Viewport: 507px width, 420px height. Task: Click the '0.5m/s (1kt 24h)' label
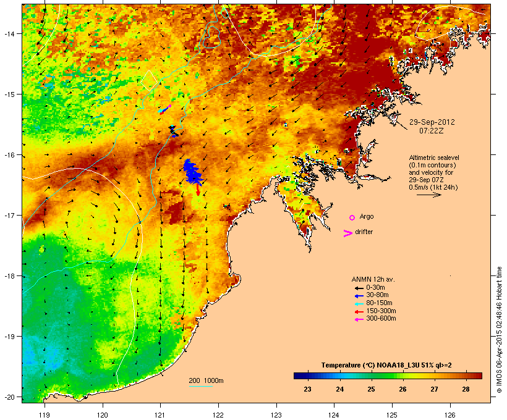[433, 187]
